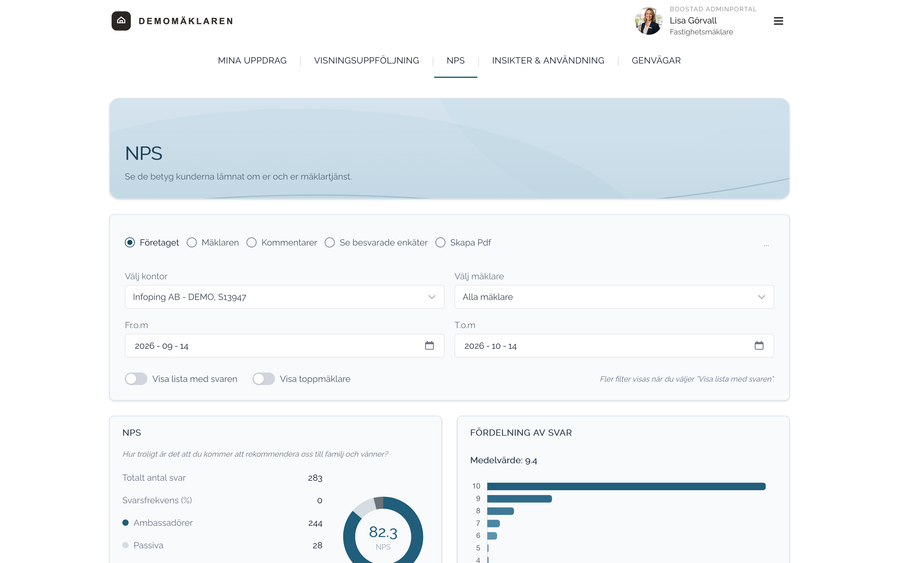
Task: Open the calendar icon in the Fr.o.m field
Action: click(x=429, y=345)
